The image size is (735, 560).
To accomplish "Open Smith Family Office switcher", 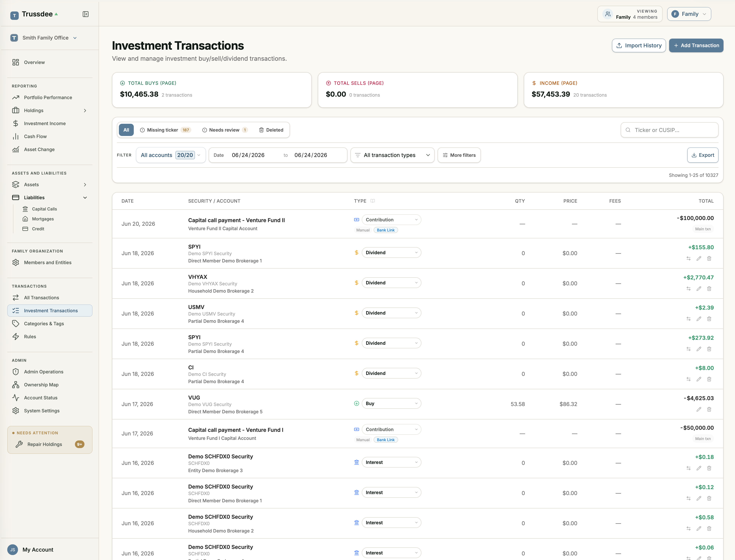I will 44,38.
